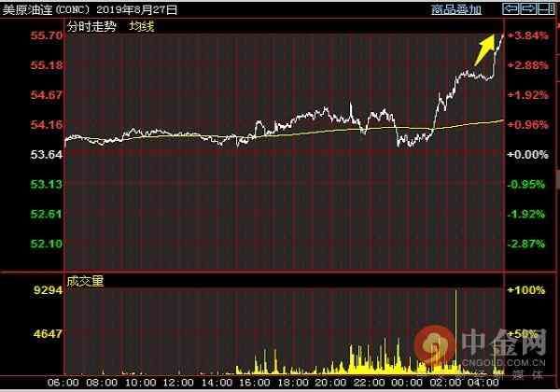The height and width of the screenshot is (392, 560).
Task: Click time axis label 06:00
Action: click(x=63, y=383)
